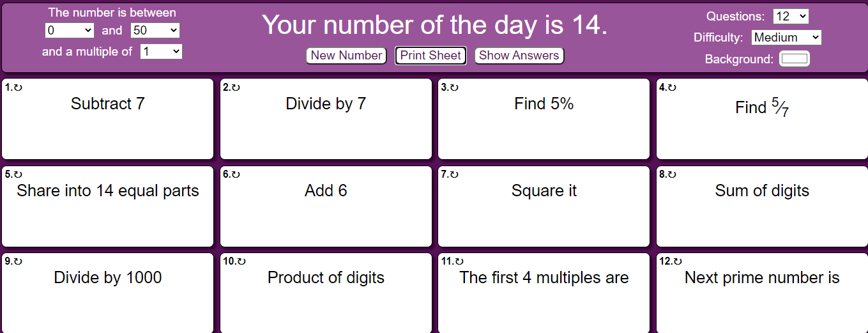Generate a New Number
Screen dimensions: 868x333
click(x=346, y=56)
